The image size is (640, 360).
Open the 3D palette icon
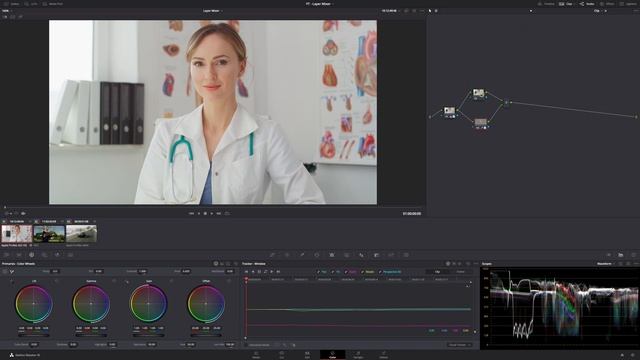pos(406,255)
